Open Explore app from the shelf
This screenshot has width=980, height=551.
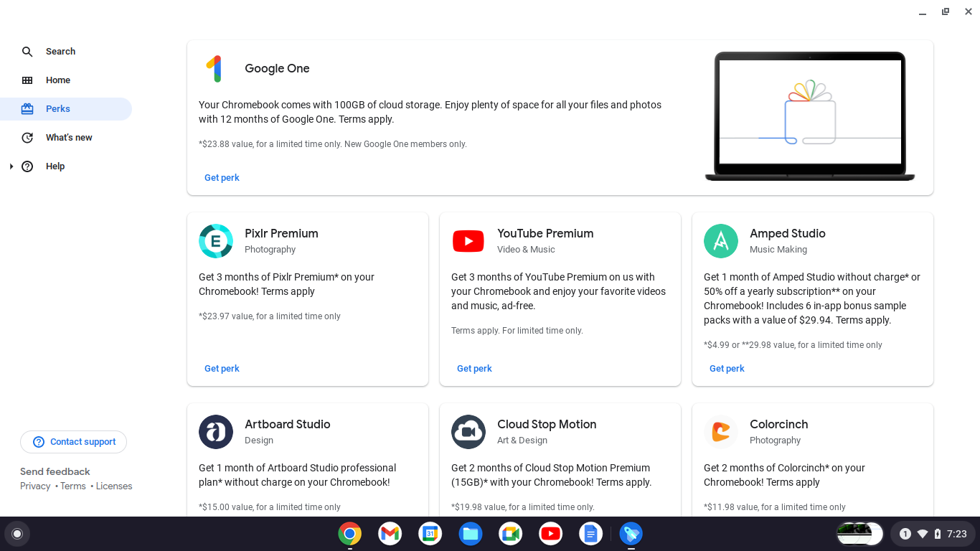click(631, 534)
